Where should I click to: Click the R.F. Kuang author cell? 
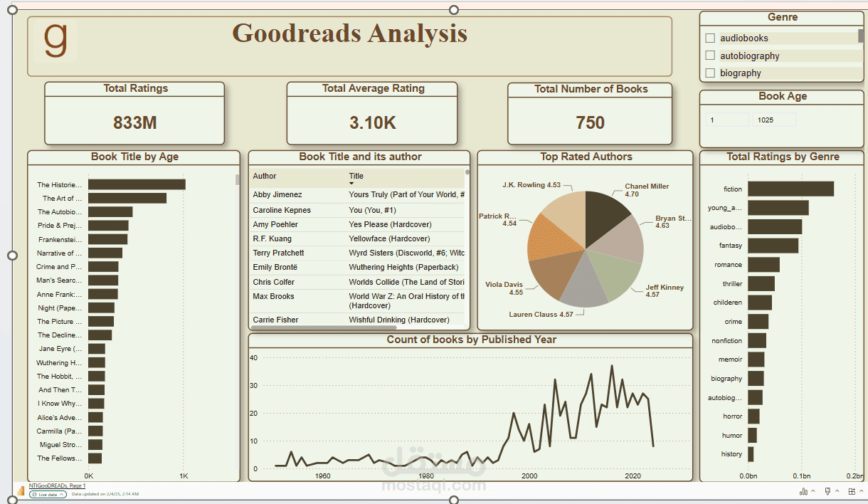[272, 238]
